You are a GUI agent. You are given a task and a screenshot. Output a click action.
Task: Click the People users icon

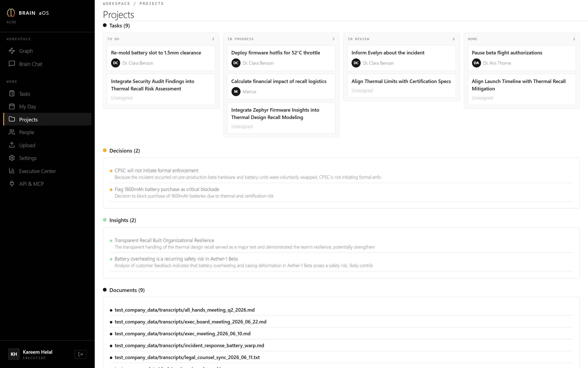point(12,132)
